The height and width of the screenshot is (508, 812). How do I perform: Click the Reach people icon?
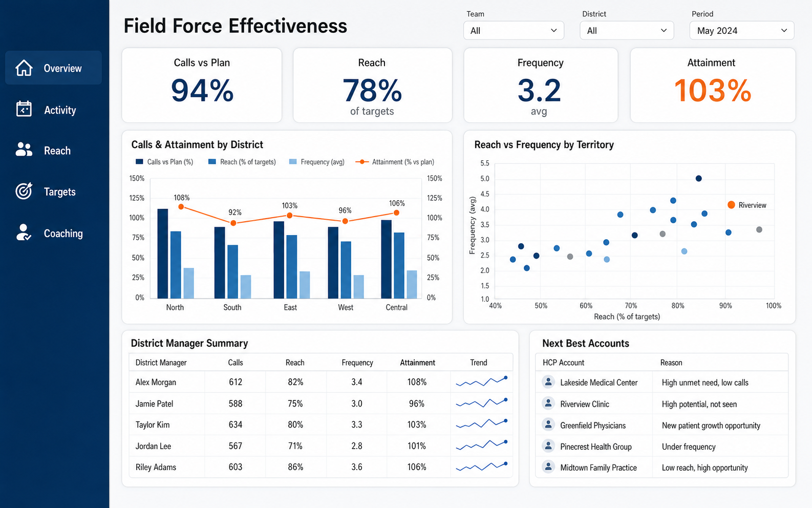coord(24,150)
